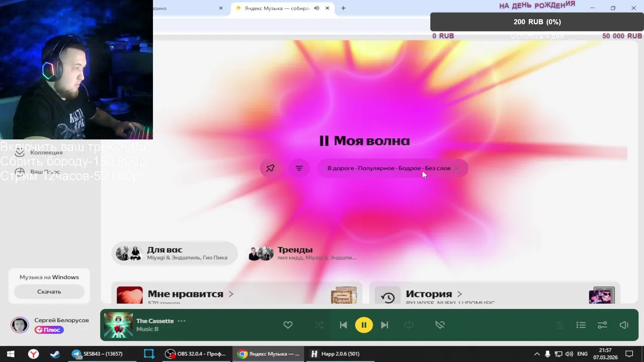This screenshot has width=644, height=362.
Task: Click the volume speaker icon in the player
Action: coord(624,325)
